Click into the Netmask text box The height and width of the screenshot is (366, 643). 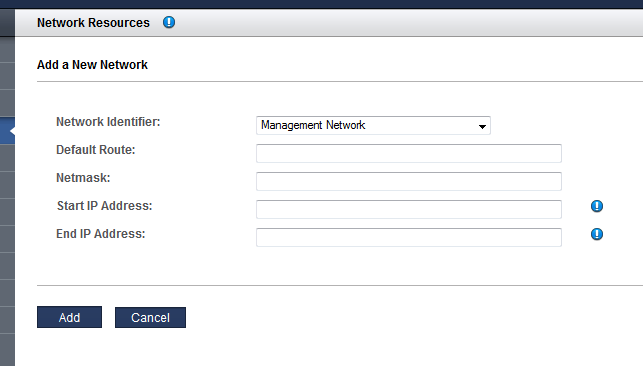tap(409, 181)
